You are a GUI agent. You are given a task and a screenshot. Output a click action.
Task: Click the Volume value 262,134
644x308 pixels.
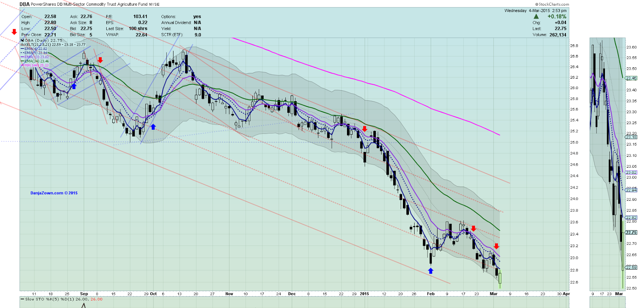pos(558,35)
